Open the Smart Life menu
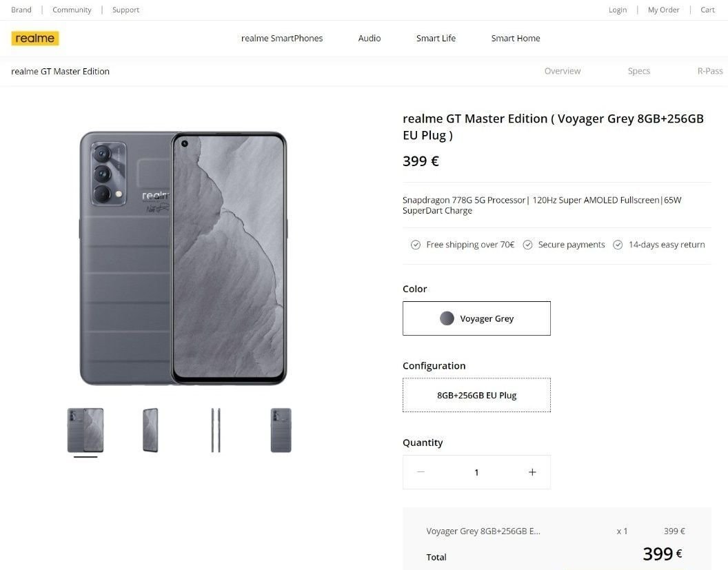728x570 pixels. coord(436,39)
